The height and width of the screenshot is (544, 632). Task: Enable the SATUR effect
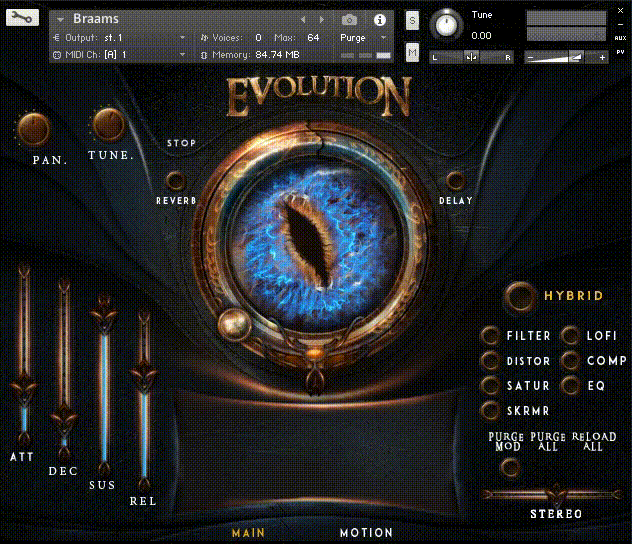pos(491,386)
